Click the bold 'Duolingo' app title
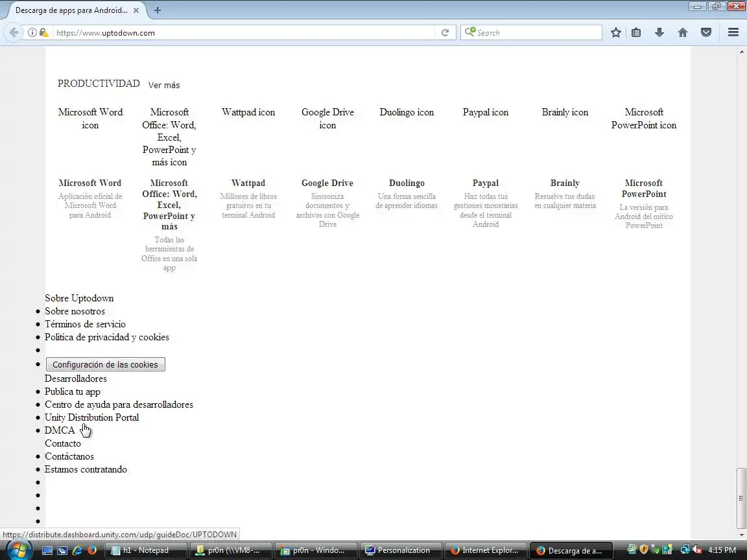This screenshot has height=560, width=747. point(407,183)
